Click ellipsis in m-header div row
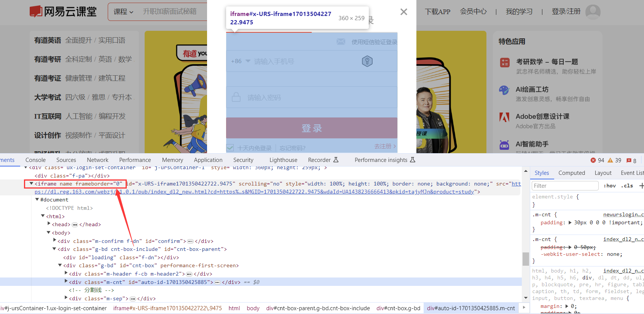Image resolution: width=644 pixels, height=314 pixels. [x=189, y=274]
